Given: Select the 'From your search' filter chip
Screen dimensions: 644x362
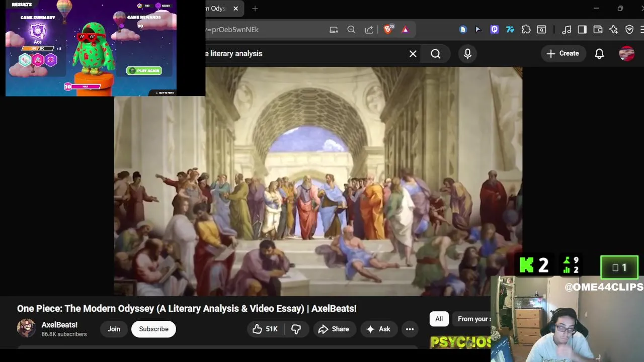Looking at the screenshot, I should [472, 319].
